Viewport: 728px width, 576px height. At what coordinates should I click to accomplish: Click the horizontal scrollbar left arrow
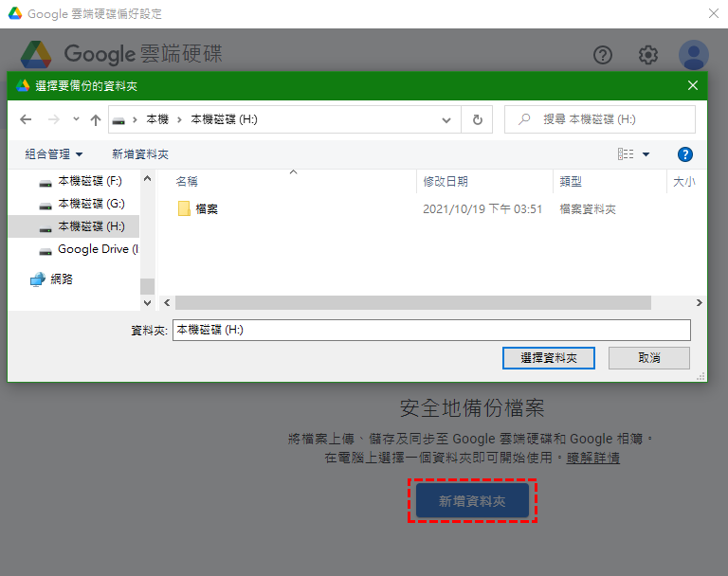pyautogui.click(x=167, y=303)
